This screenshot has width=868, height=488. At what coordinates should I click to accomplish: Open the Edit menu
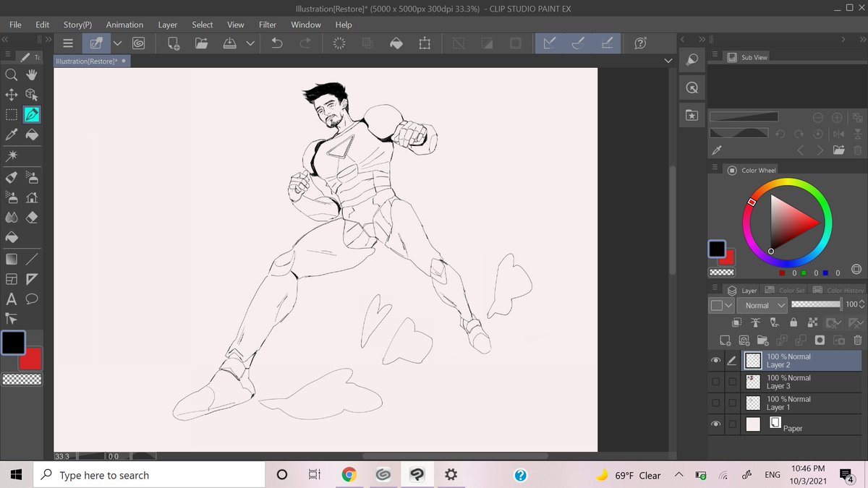(x=43, y=25)
